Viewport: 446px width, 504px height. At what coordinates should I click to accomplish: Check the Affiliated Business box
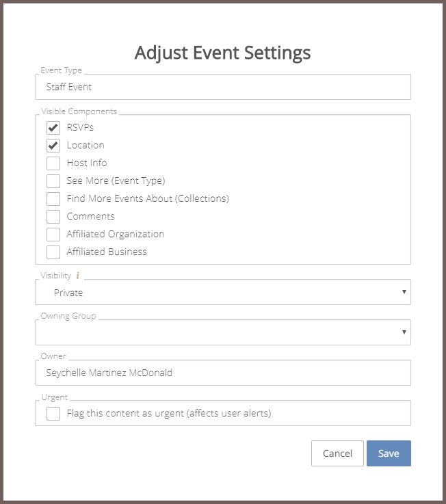(x=53, y=252)
